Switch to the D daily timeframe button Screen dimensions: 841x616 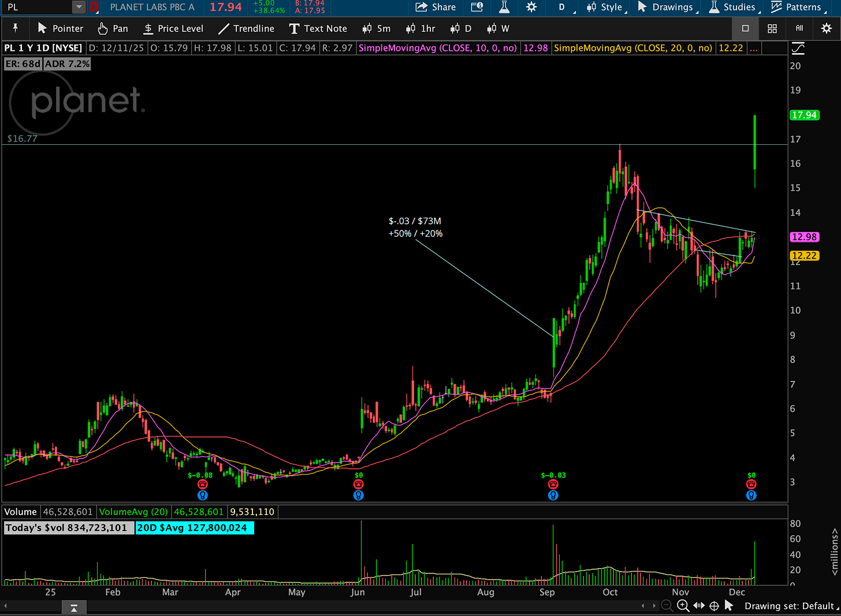click(461, 28)
